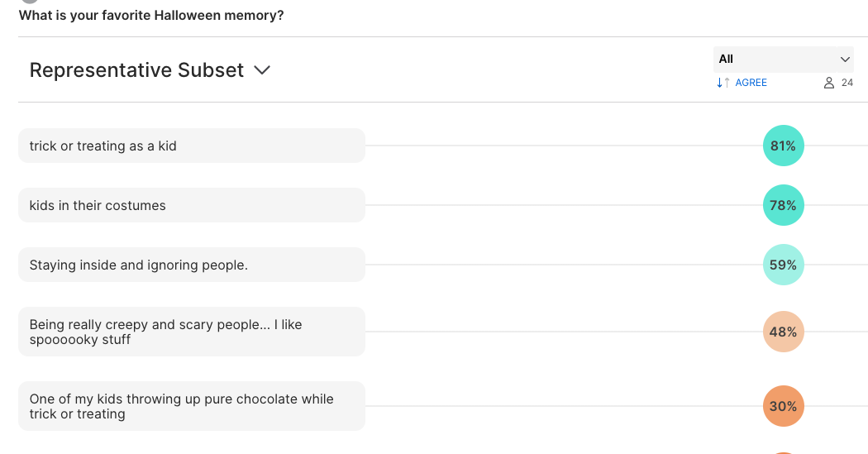Expand the Representative Subset chevron

(x=262, y=70)
